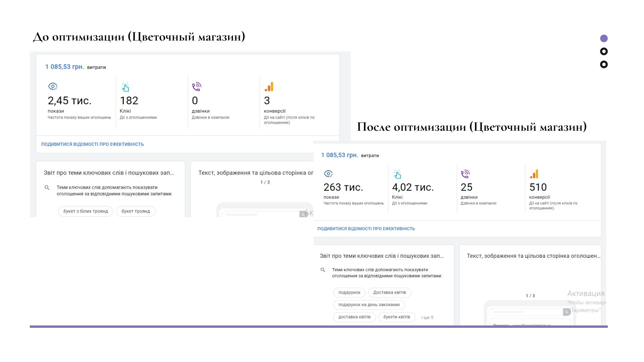644x362 pixels.
Task: Click the 'подарунок' keyword chip
Action: [349, 292]
